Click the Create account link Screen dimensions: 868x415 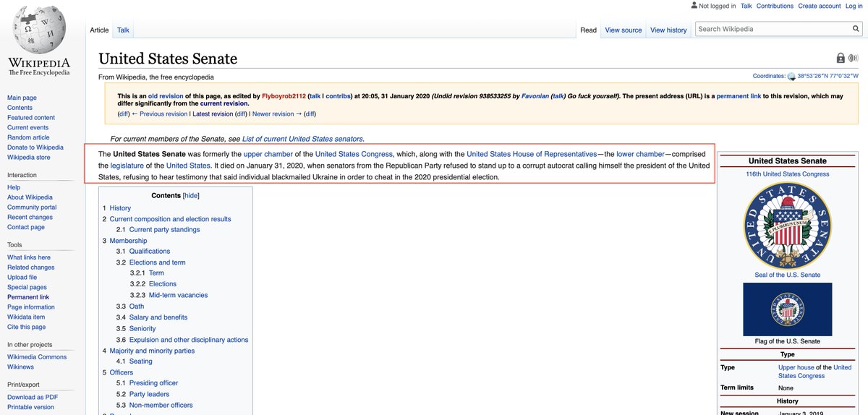click(x=819, y=6)
